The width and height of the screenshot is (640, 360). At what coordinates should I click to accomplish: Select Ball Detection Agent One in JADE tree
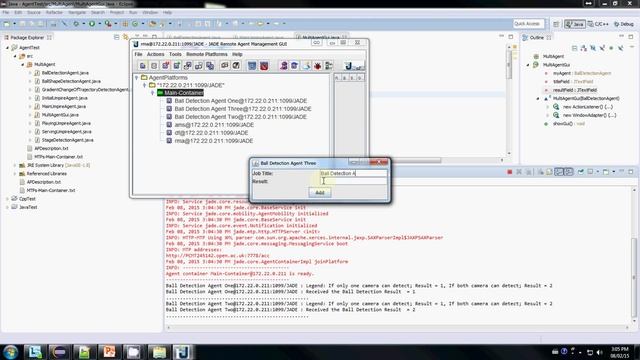(x=240, y=101)
